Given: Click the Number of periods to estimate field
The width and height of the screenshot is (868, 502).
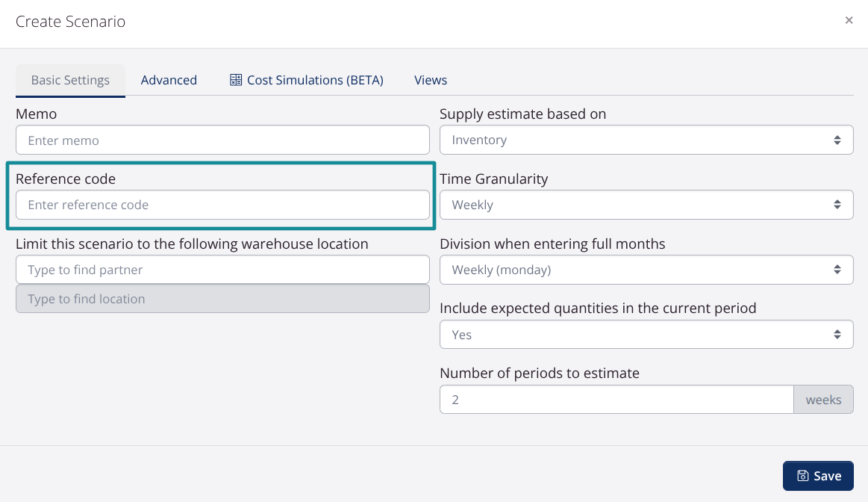Looking at the screenshot, I should point(616,400).
